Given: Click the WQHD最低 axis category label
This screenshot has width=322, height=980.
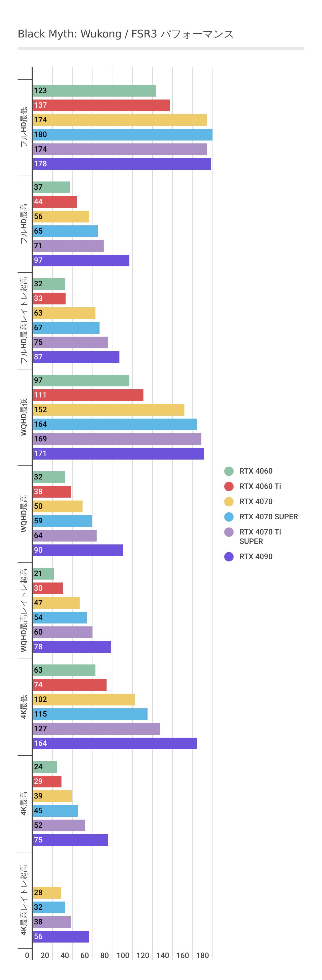Looking at the screenshot, I should (24, 417).
